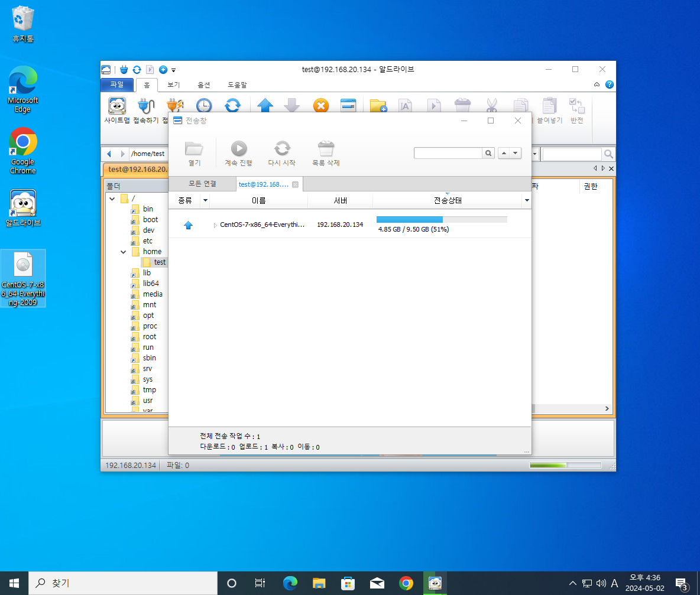Select the orange test@192.168.20 session tab
Viewport: 700px width, 595px height.
(x=137, y=170)
